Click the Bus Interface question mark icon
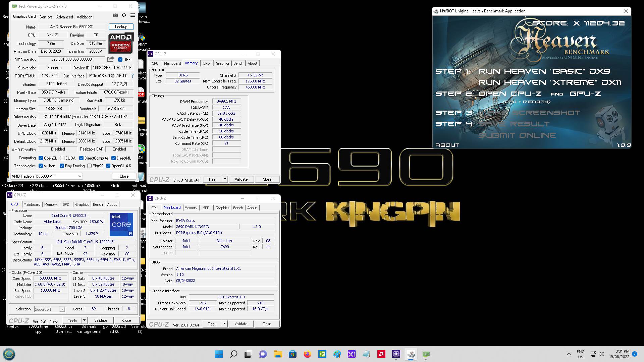This screenshot has height=362, width=644. (x=132, y=76)
